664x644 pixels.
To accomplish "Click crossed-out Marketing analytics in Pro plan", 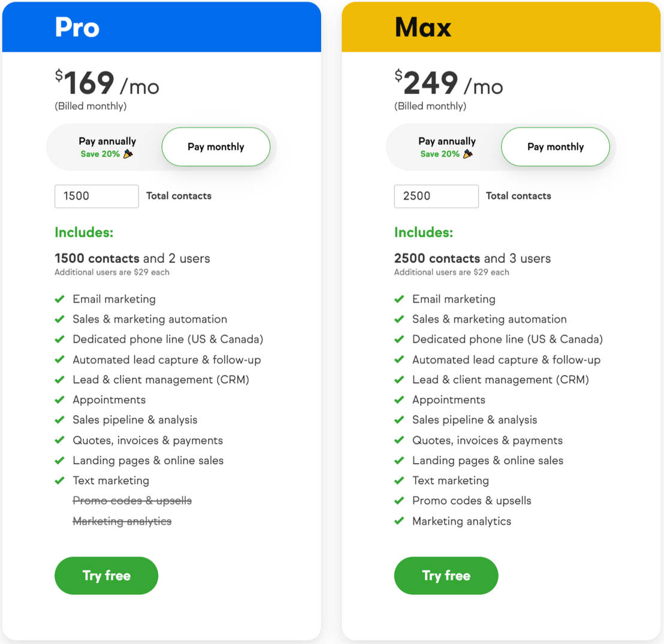I will point(122,521).
